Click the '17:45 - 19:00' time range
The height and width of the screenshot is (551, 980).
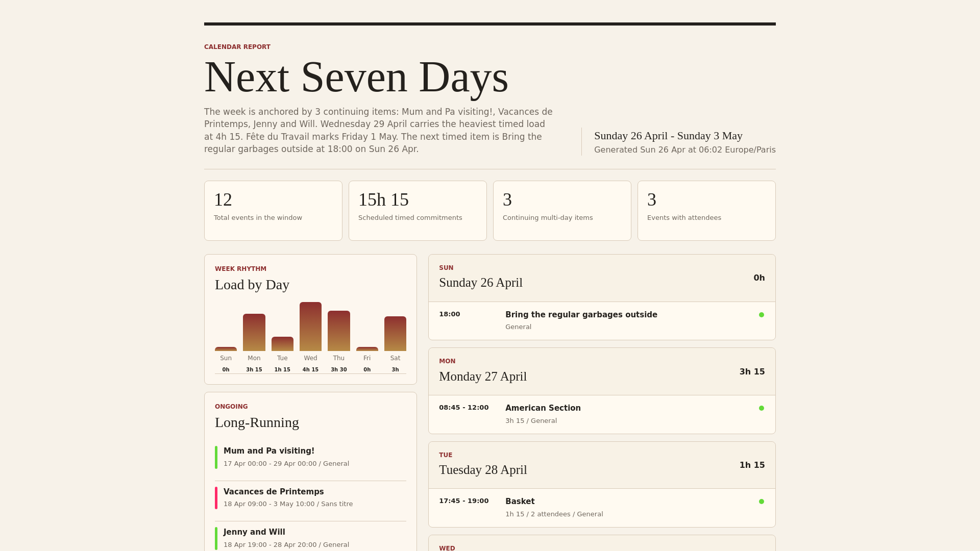click(x=464, y=501)
